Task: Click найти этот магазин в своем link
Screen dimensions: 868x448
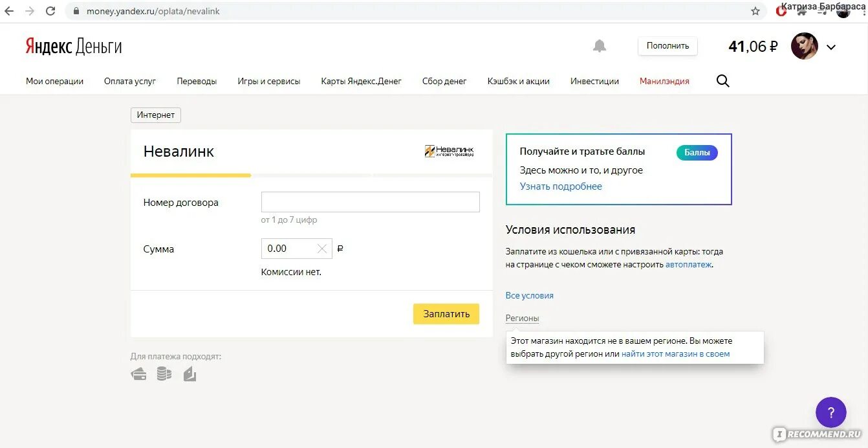Action: pyautogui.click(x=675, y=353)
